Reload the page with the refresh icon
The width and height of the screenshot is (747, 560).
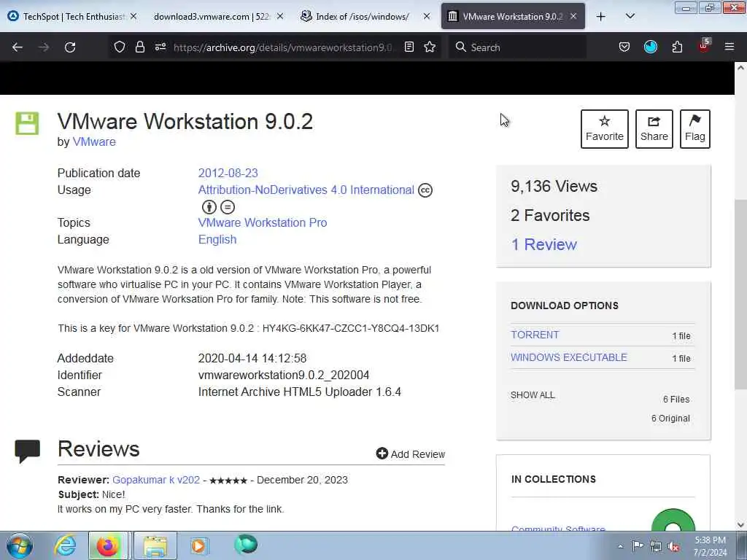point(70,47)
